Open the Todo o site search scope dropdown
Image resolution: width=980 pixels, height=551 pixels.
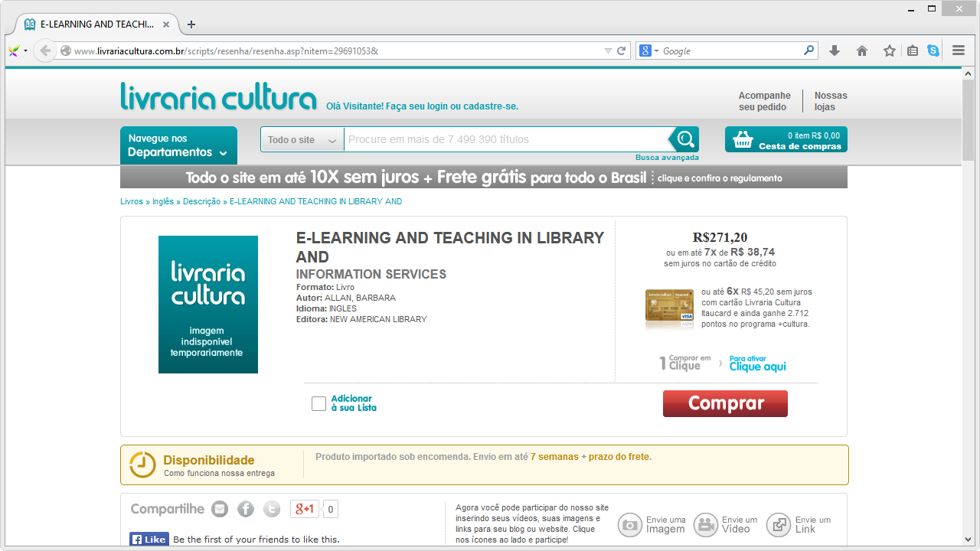302,139
